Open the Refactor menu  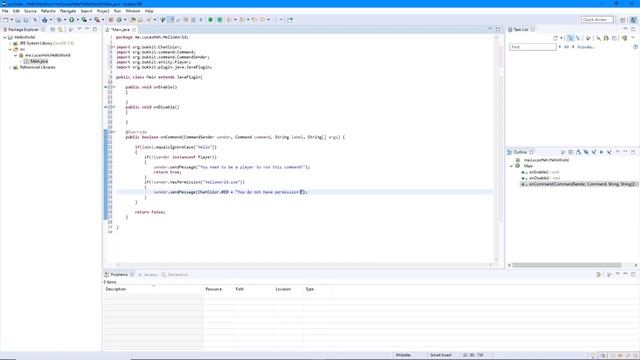point(48,11)
